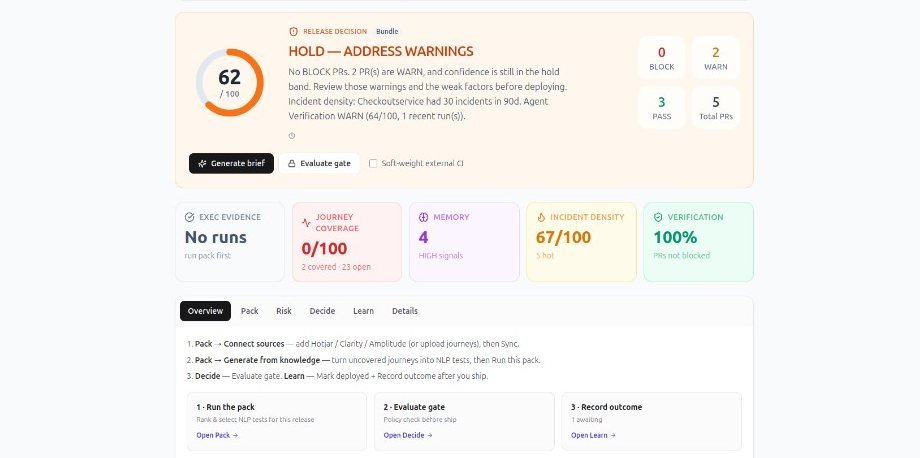Click the 'run pack first' text

point(208,256)
